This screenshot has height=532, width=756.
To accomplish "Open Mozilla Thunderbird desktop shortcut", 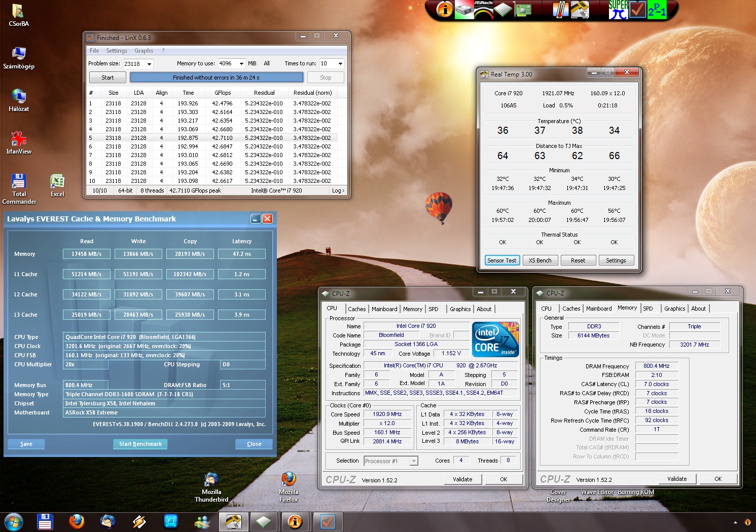I will click(x=211, y=487).
